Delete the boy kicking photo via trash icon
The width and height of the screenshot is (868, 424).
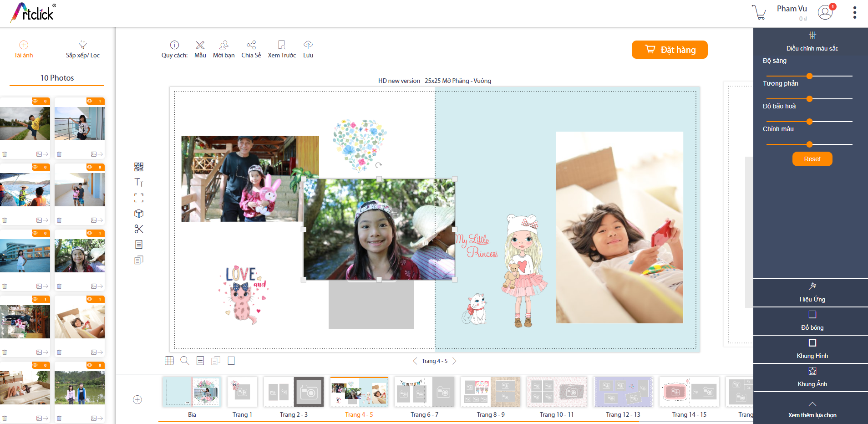point(5,154)
